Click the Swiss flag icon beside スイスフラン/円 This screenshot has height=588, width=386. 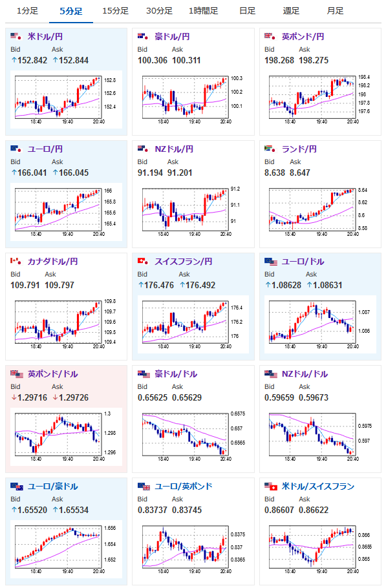pos(143,262)
